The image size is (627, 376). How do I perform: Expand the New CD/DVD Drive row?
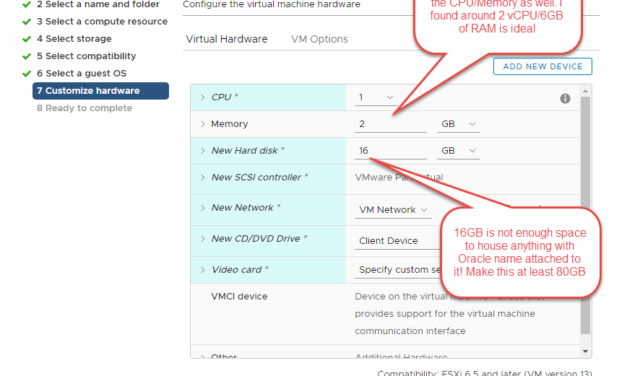tap(202, 239)
